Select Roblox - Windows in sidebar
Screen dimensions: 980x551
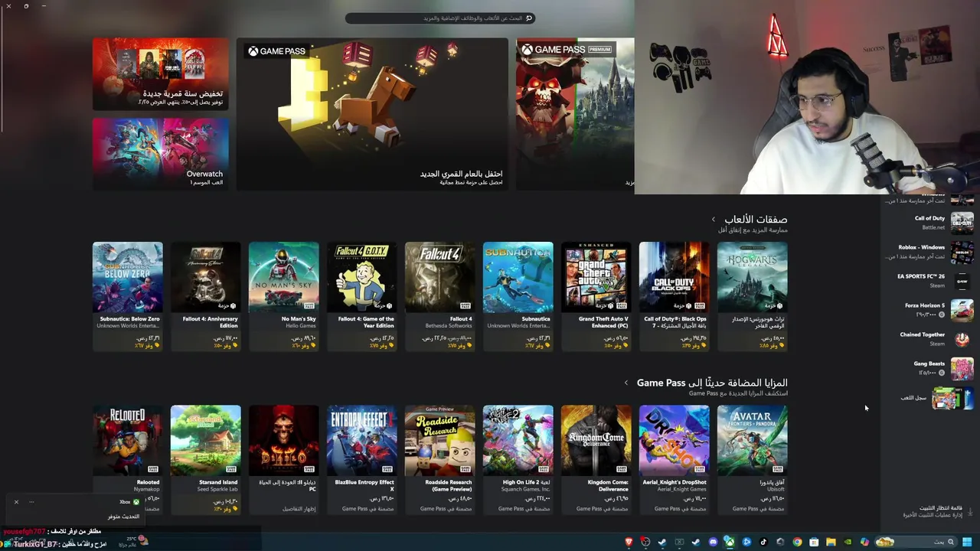929,252
